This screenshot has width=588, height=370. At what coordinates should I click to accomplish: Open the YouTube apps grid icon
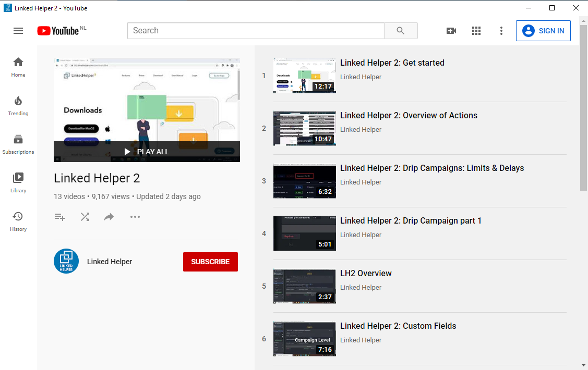coord(476,31)
